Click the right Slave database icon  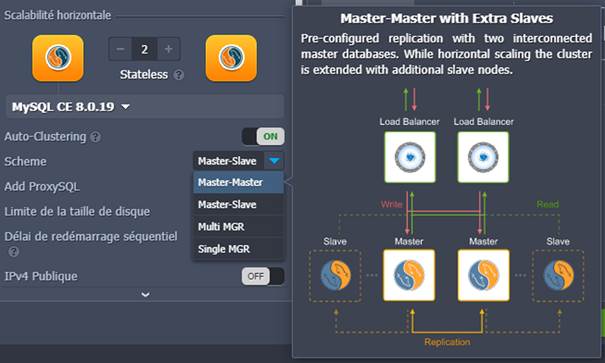click(558, 275)
